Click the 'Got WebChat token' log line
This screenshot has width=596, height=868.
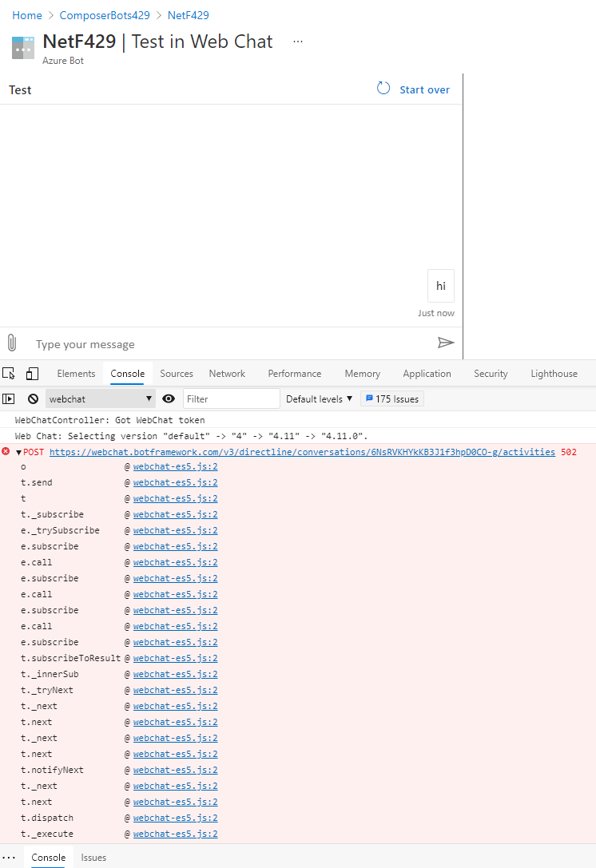tap(109, 420)
